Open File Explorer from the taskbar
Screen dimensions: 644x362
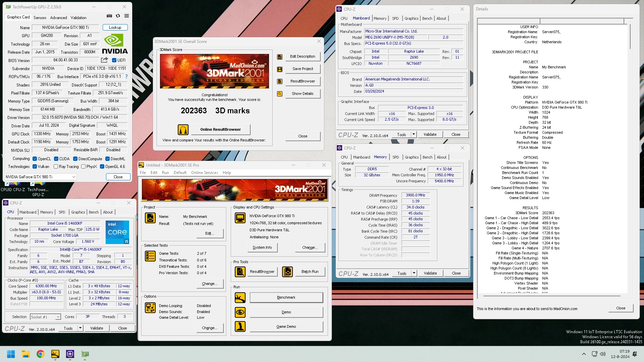point(25,354)
